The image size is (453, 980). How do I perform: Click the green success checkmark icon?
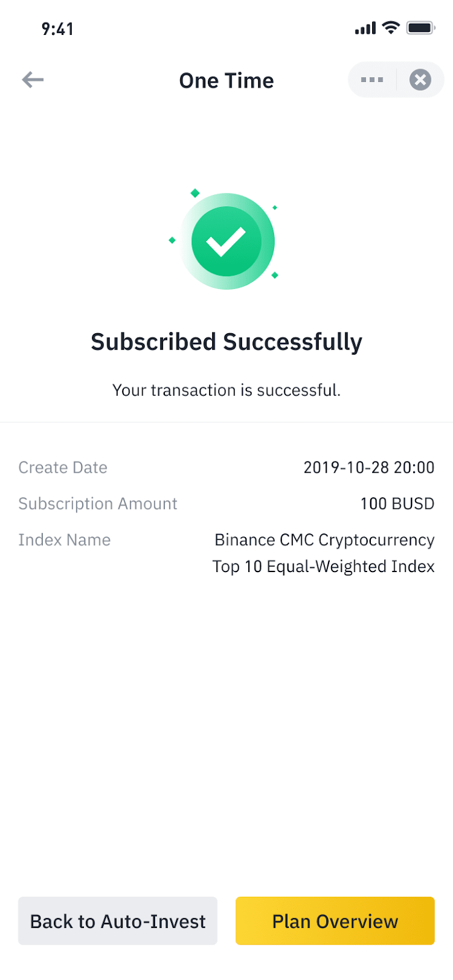click(x=226, y=241)
